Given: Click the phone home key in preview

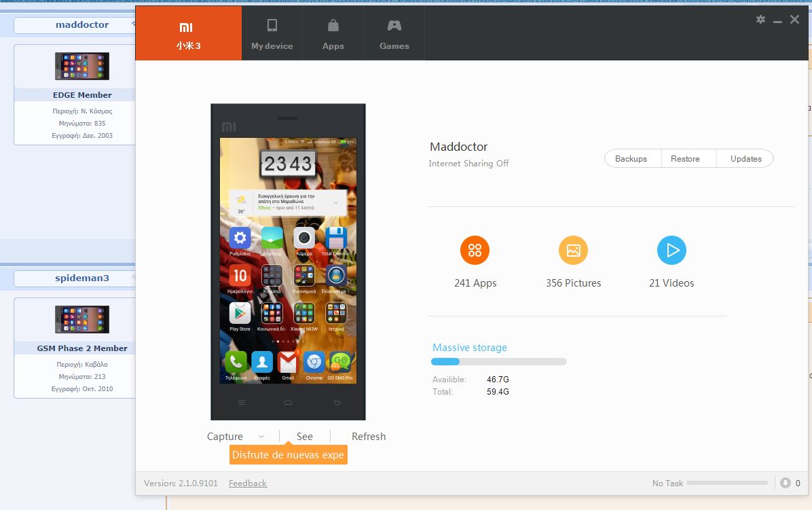Looking at the screenshot, I should pos(288,402).
